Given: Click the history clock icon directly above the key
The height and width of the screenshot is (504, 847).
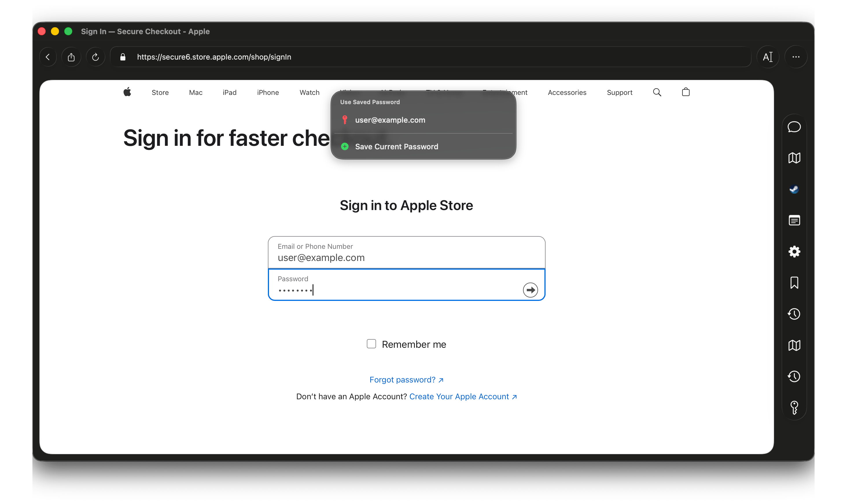Looking at the screenshot, I should pyautogui.click(x=794, y=376).
